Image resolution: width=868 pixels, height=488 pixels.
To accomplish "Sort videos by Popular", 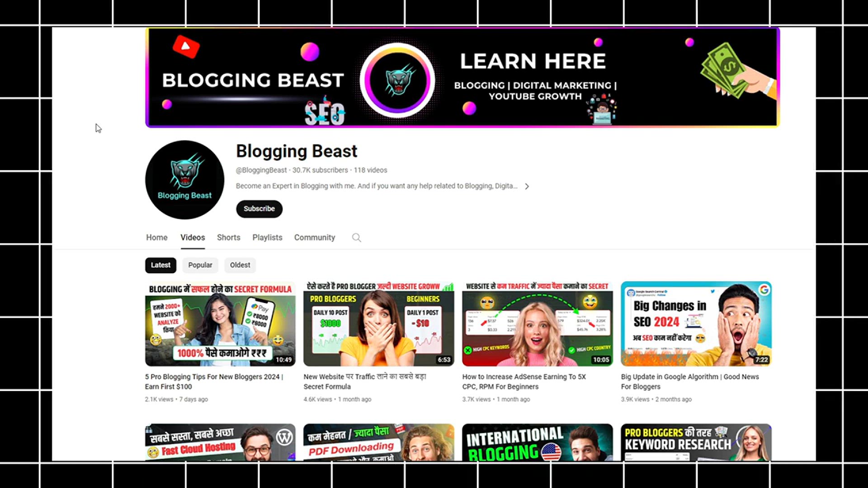I will (200, 265).
